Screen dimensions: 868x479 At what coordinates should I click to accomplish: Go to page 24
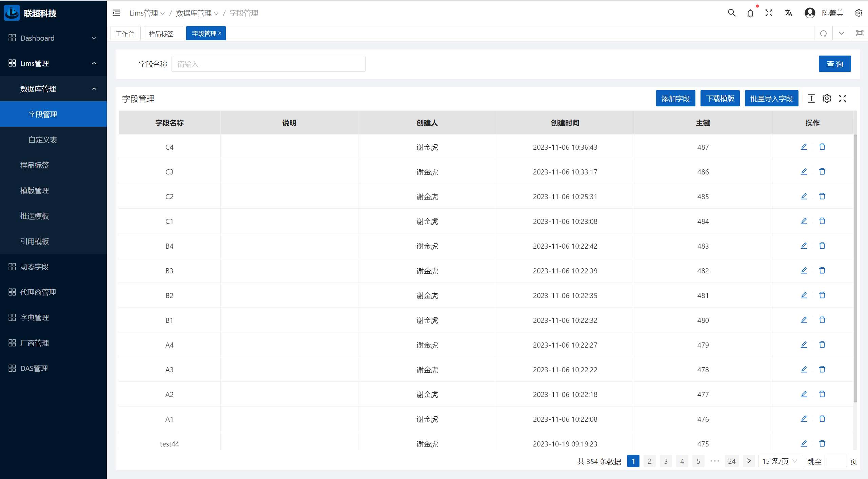point(732,461)
